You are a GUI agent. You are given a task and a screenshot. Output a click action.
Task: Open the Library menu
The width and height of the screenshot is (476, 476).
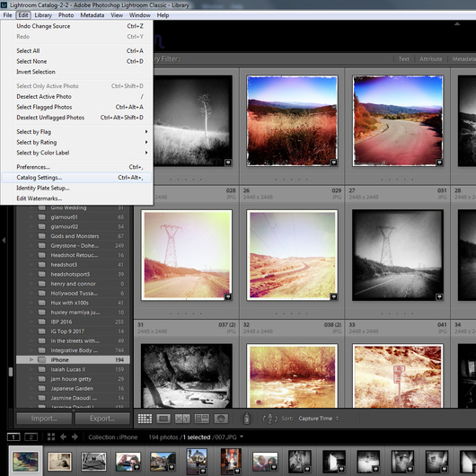click(x=43, y=15)
